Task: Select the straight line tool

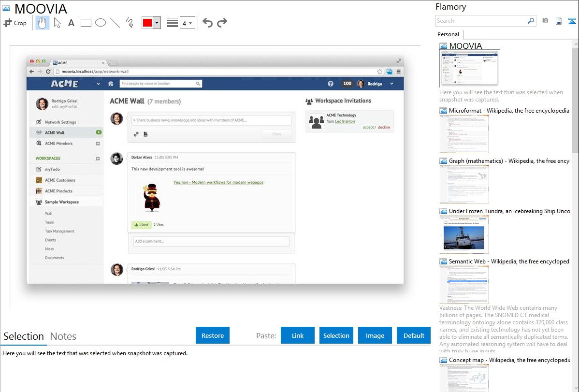Action: pyautogui.click(x=115, y=23)
